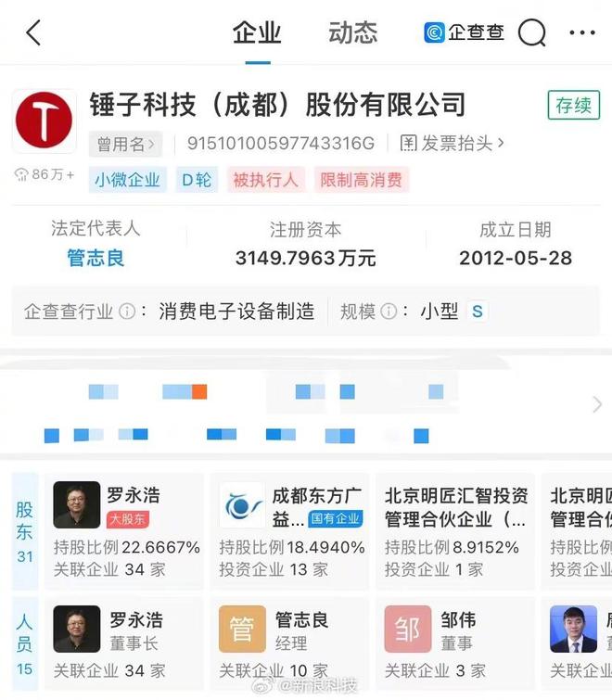Click the red hammer company logo
Image resolution: width=612 pixels, height=700 pixels.
[44, 121]
